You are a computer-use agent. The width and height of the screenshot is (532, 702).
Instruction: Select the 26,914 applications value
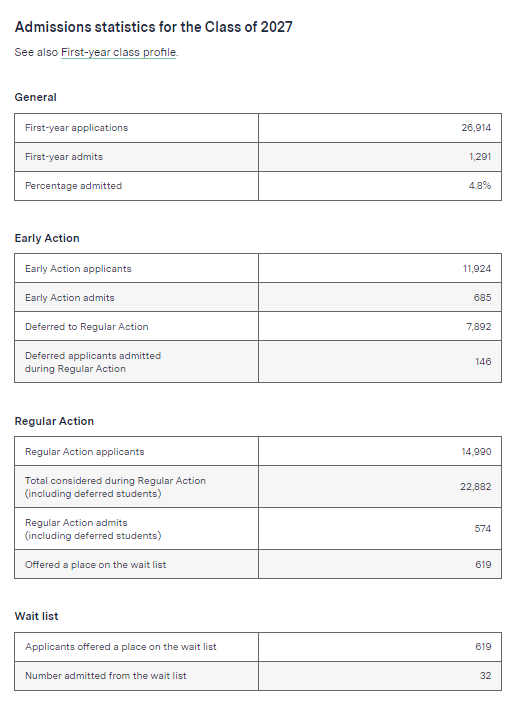pos(476,128)
